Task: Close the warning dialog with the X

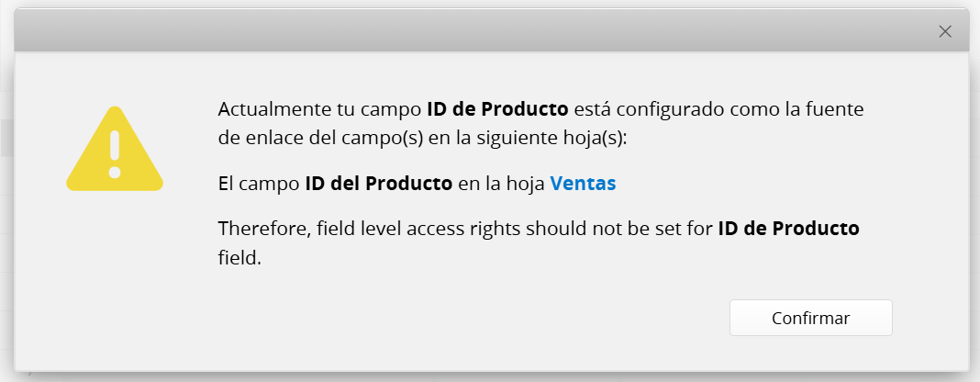Action: (x=945, y=31)
